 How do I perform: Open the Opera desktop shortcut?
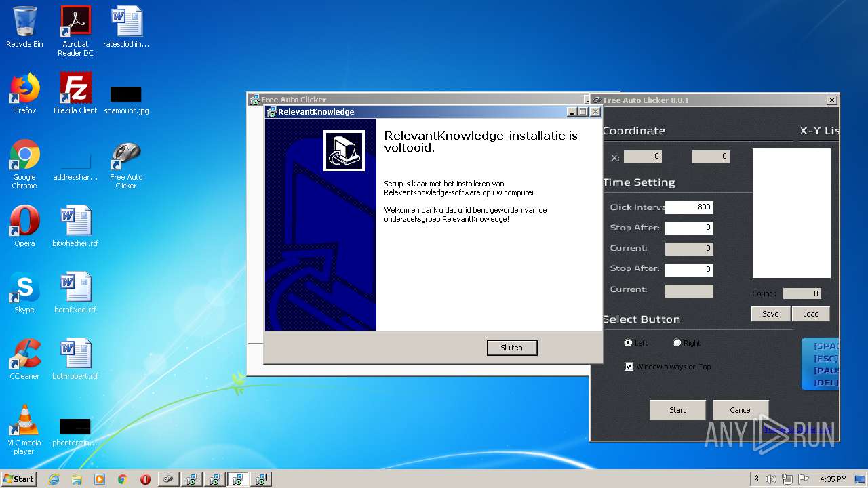point(24,226)
